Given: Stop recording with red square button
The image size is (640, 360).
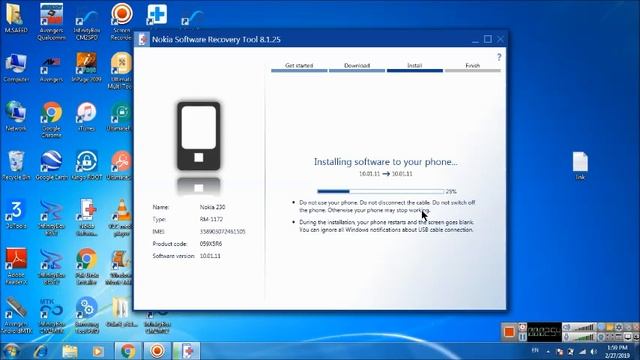Looking at the screenshot, I should 509,332.
